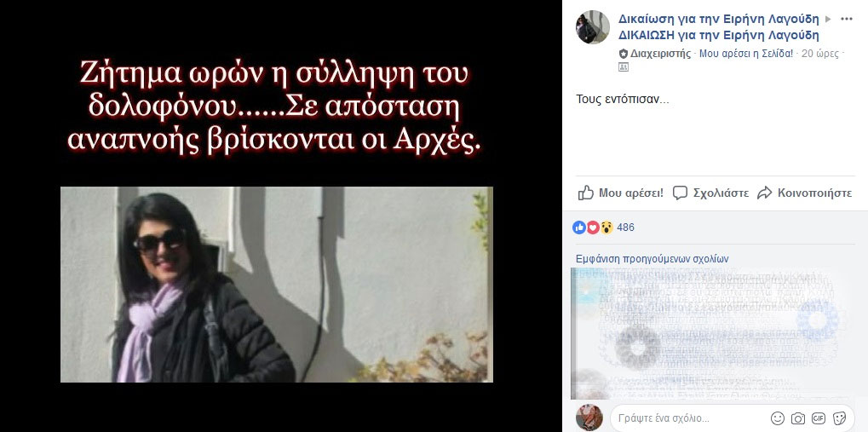The image size is (868, 432).
Task: Open the emoji picker in comment box
Action: click(x=778, y=418)
